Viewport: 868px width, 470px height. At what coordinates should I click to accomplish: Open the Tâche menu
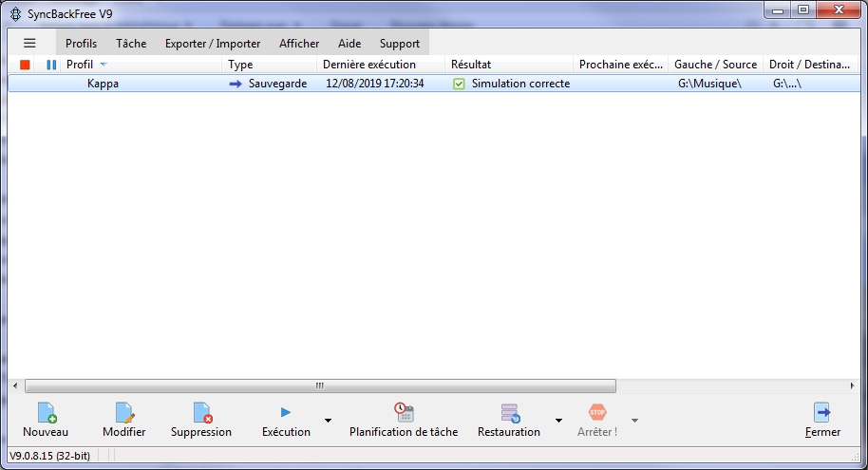tap(131, 43)
